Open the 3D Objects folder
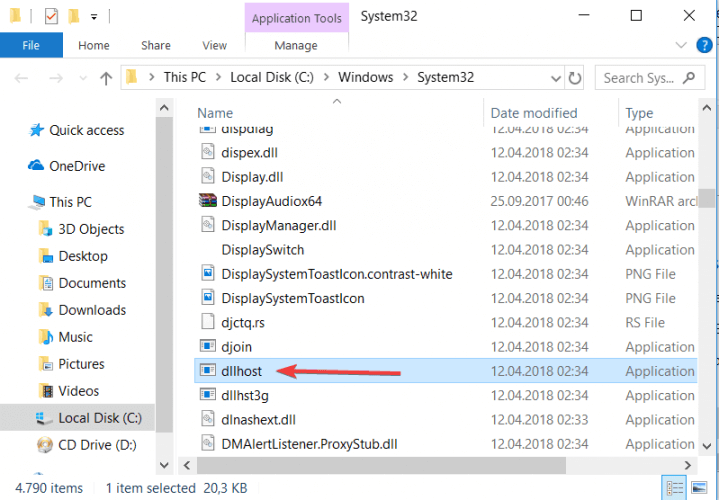 (x=82, y=229)
